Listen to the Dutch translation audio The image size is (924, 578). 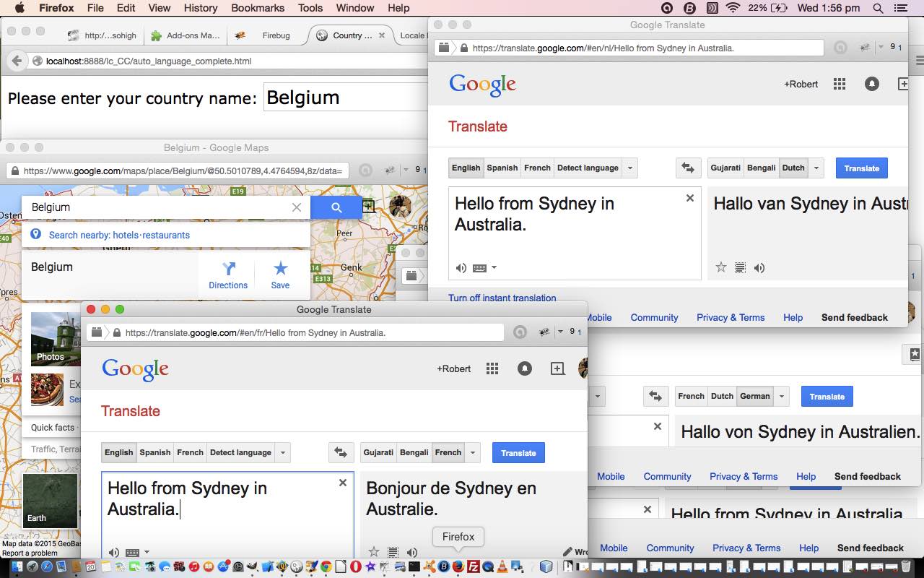(x=759, y=267)
